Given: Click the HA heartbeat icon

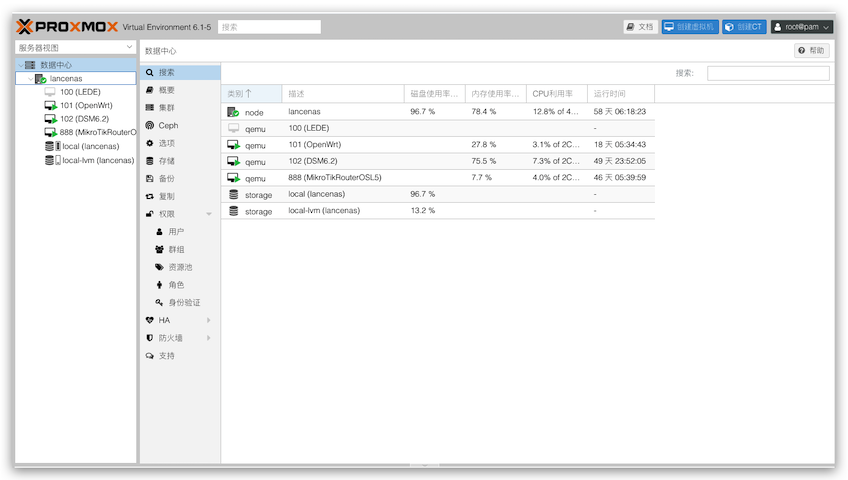Looking at the screenshot, I should pos(150,320).
